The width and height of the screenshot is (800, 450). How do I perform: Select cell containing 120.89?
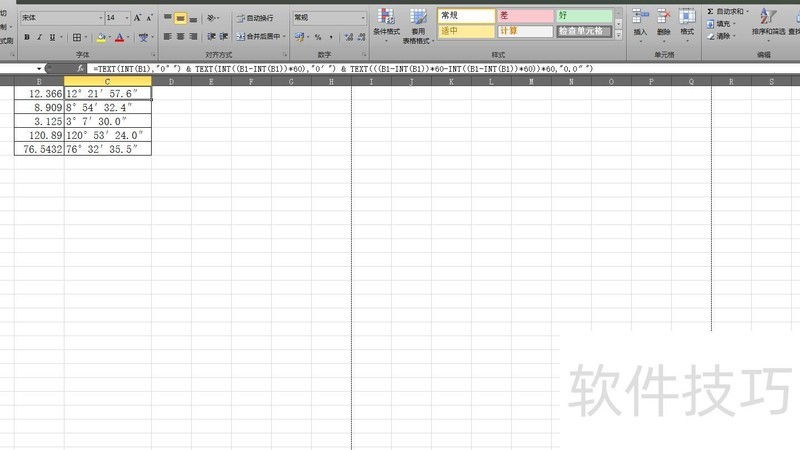click(x=40, y=134)
